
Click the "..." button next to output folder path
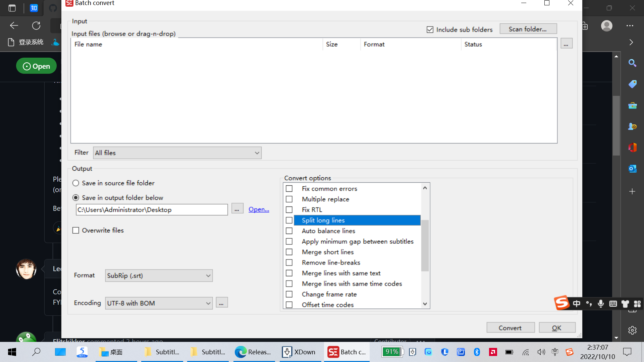237,208
